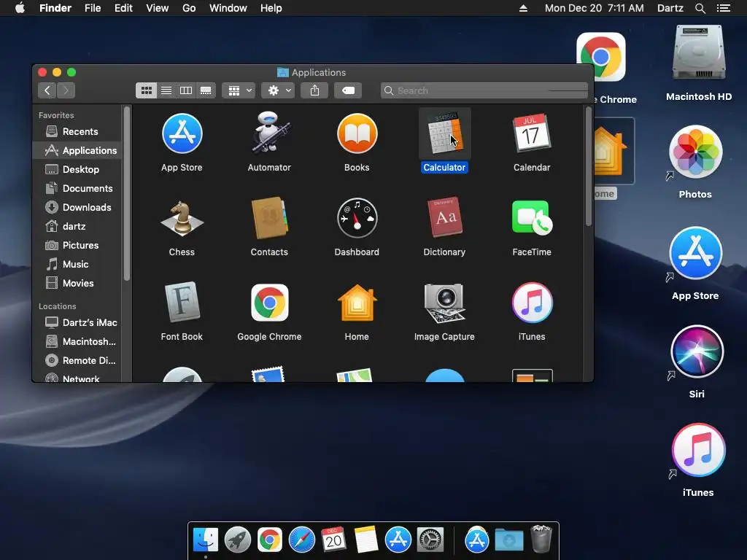This screenshot has width=747, height=560.
Task: Click the eject icon in menu bar
Action: [x=523, y=8]
